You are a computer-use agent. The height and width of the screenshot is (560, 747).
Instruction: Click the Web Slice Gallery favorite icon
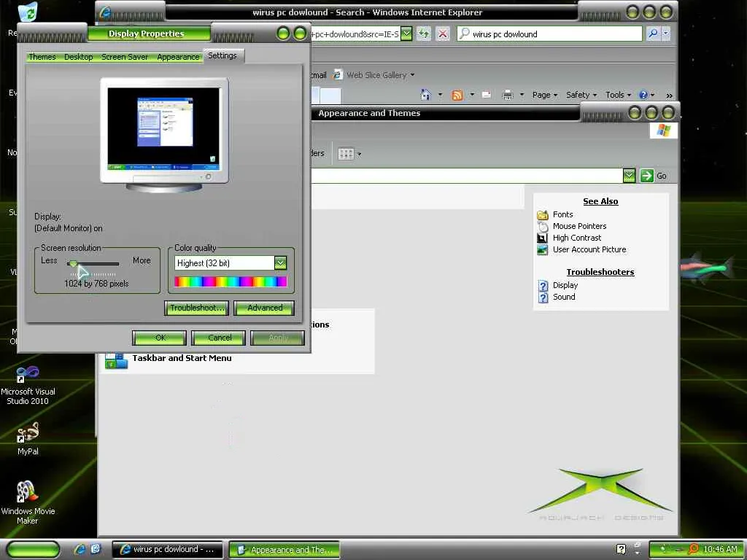[337, 75]
